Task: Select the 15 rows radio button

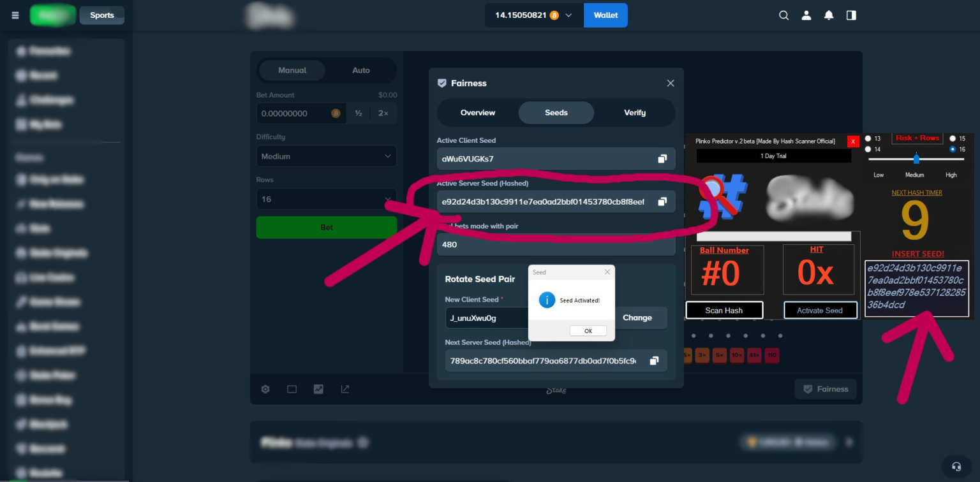Action: pyautogui.click(x=953, y=138)
